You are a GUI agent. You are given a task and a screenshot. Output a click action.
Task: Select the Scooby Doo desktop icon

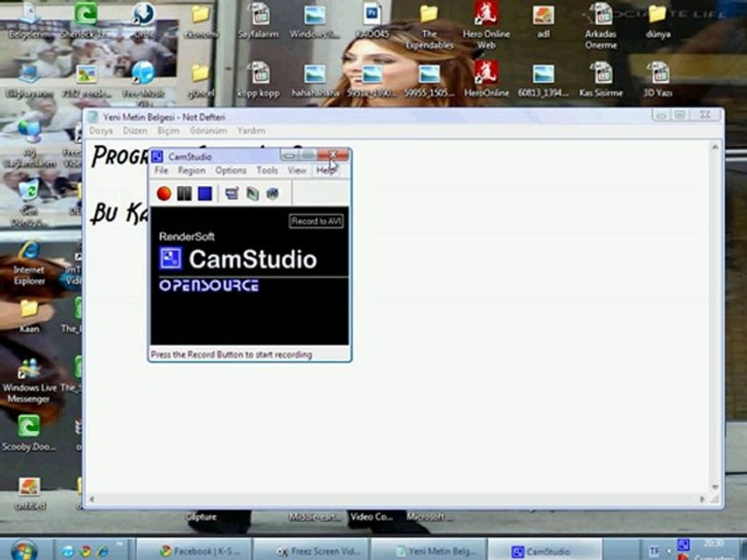tap(29, 432)
